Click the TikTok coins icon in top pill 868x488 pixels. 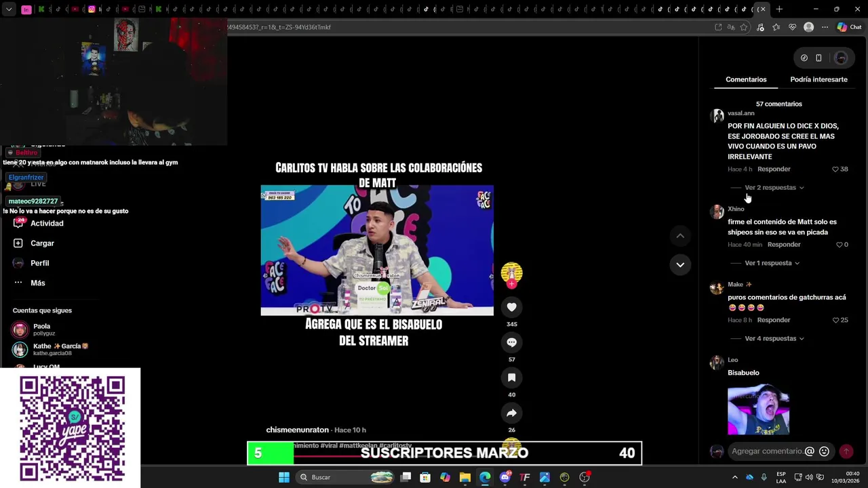click(x=804, y=58)
